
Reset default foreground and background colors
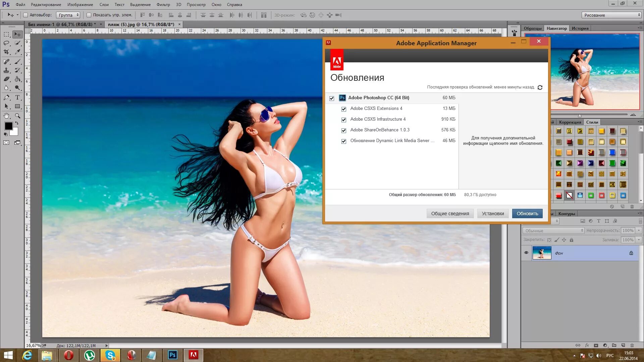[x=5, y=134]
